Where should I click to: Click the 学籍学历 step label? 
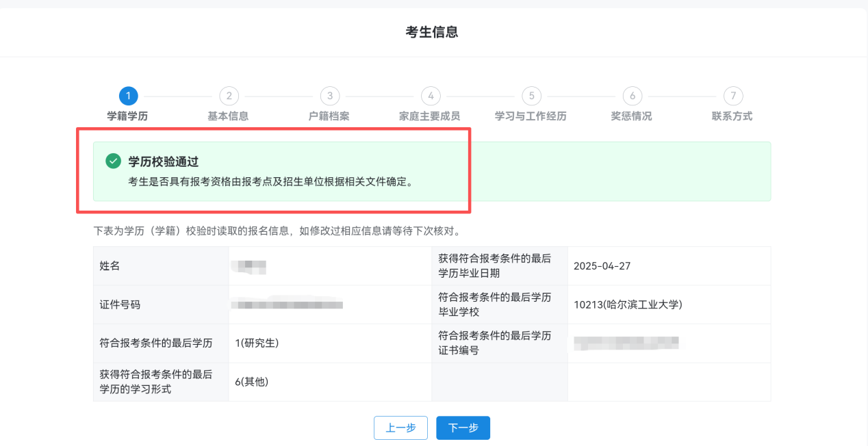pyautogui.click(x=127, y=116)
